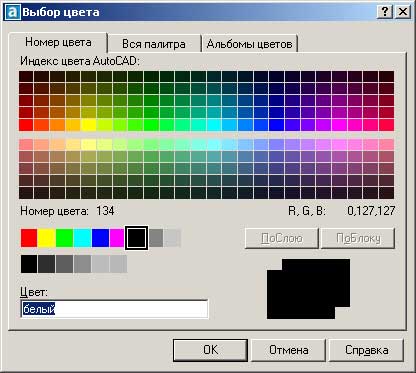Choose the second darkest gray in grayscale row
416x373 pixels.
[47, 264]
